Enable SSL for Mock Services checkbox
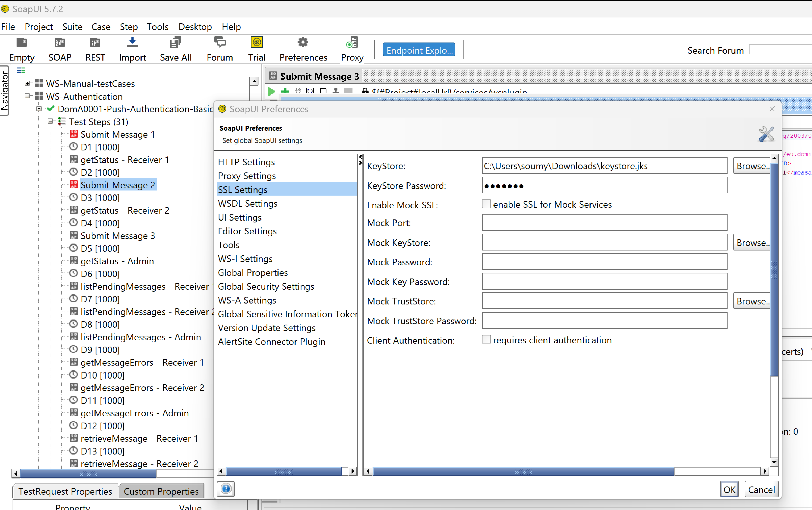This screenshot has height=510, width=812. (486, 204)
